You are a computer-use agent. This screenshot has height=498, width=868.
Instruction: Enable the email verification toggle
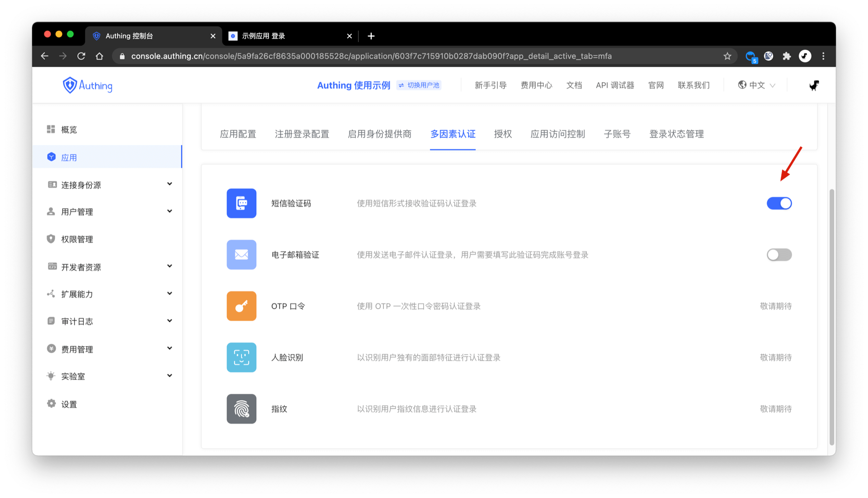779,255
